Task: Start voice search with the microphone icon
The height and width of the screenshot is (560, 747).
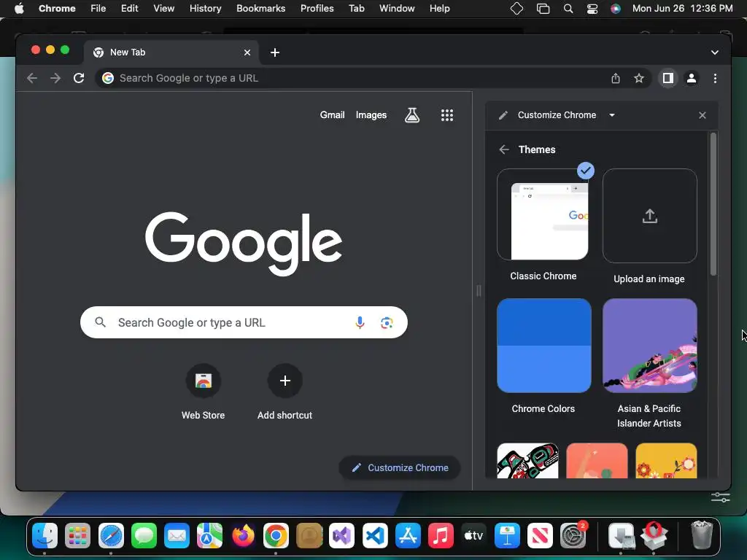Action: pyautogui.click(x=360, y=323)
